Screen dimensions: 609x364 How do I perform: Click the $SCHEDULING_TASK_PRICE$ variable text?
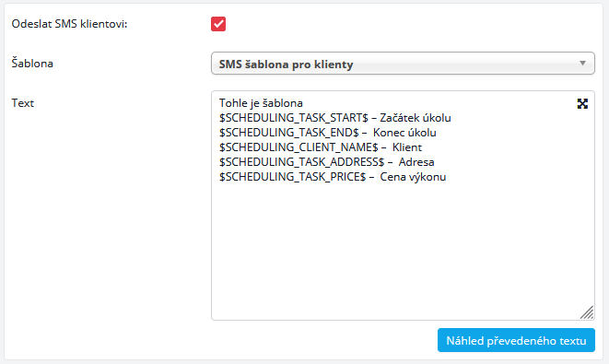292,177
